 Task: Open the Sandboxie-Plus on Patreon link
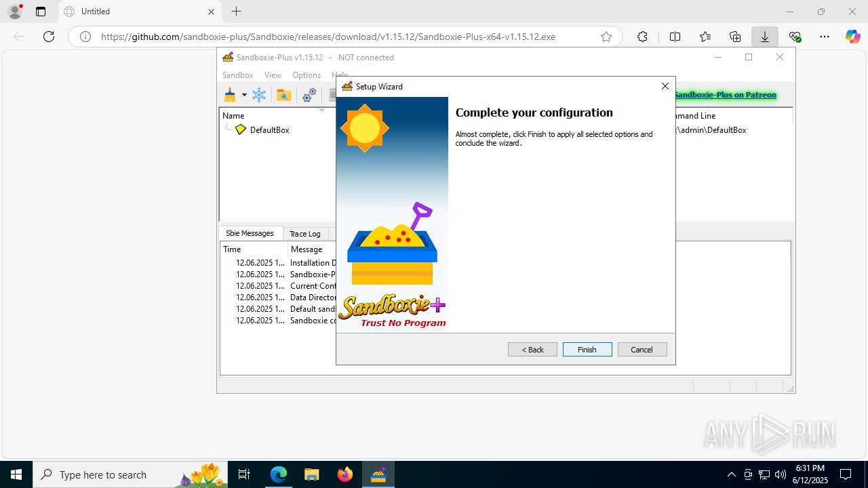click(x=726, y=95)
